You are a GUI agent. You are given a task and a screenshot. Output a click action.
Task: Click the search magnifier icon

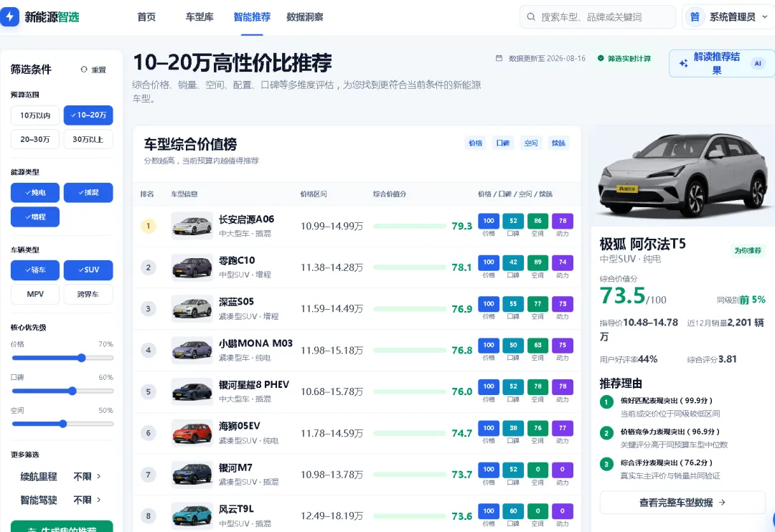point(531,16)
